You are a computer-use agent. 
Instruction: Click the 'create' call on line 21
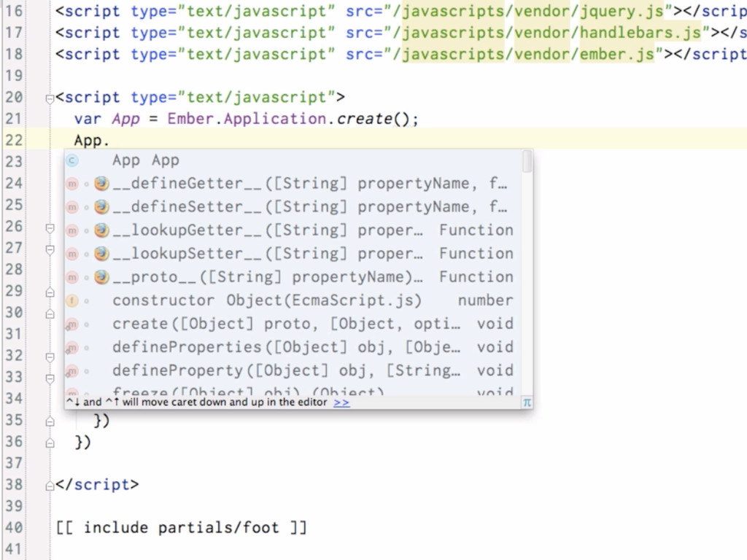coord(364,118)
